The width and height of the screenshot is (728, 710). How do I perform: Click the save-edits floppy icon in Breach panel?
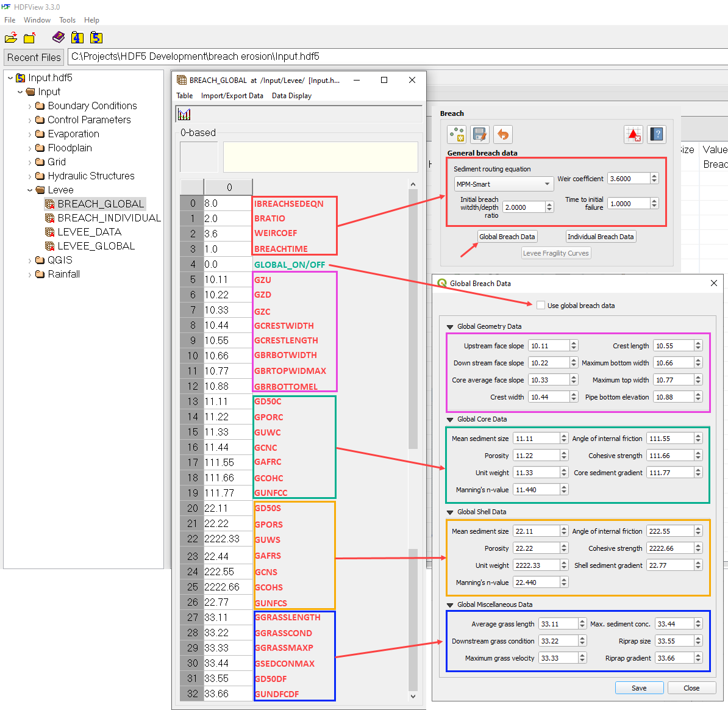(x=480, y=134)
